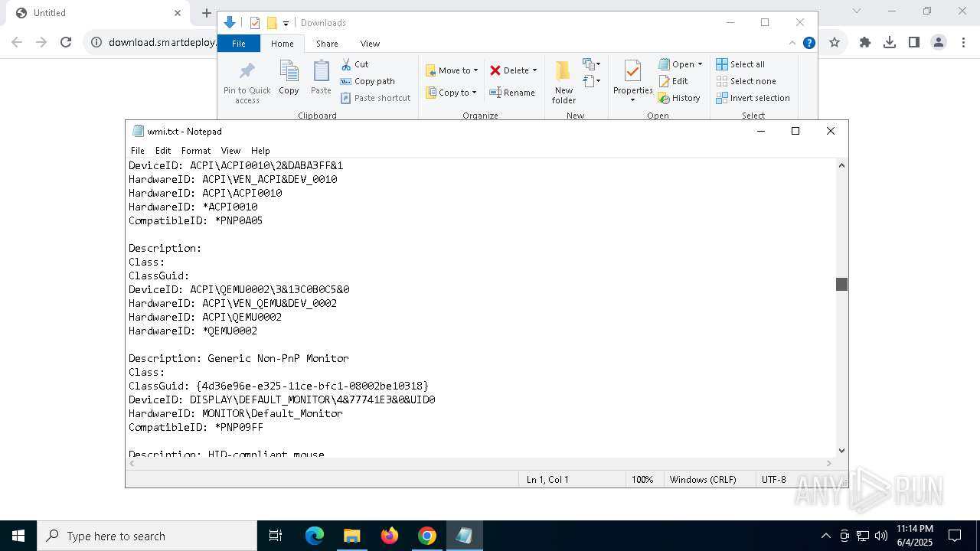Open the Open dropdown in ribbon
This screenshot has height=551, width=980.
click(680, 64)
